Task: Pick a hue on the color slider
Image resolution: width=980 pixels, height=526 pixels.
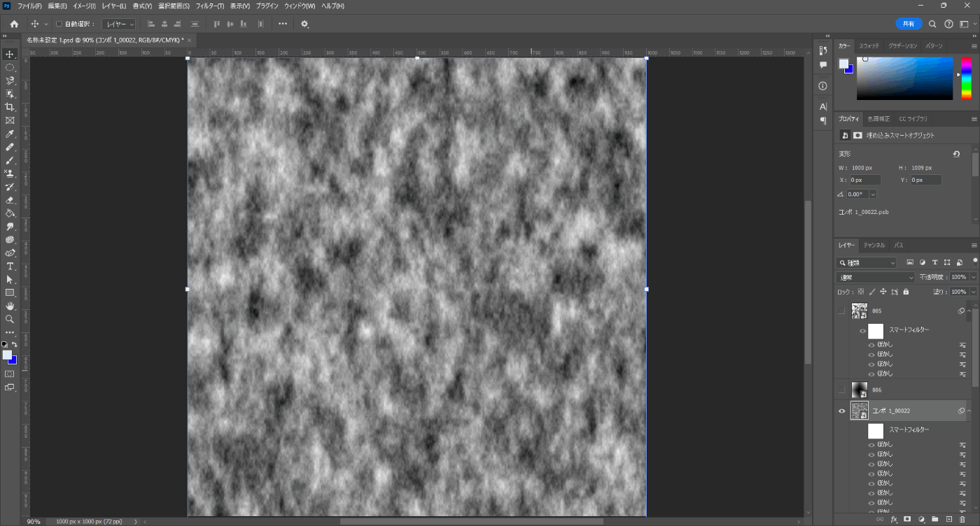Action: (966, 78)
